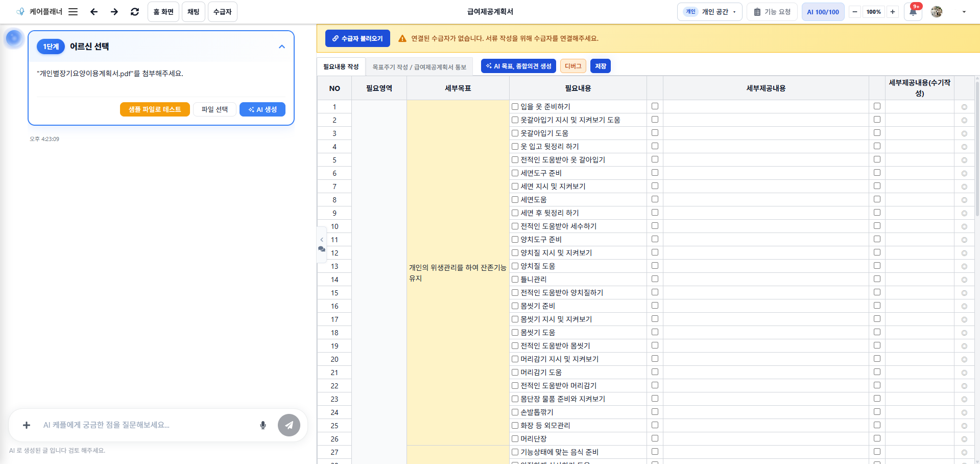This screenshot has width=980, height=464.
Task: Click the 디버그 button
Action: point(573,66)
